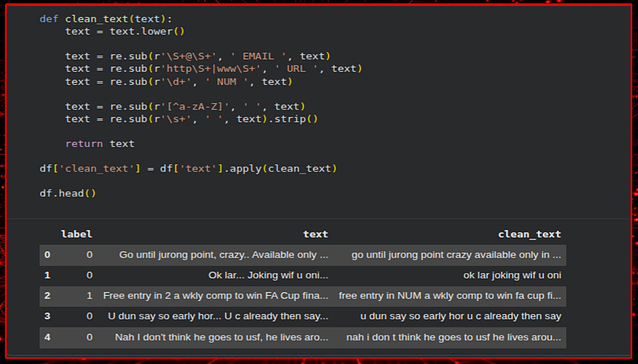638x364 pixels.
Task: Click the 'def clean_text(text):' line
Action: pos(106,19)
